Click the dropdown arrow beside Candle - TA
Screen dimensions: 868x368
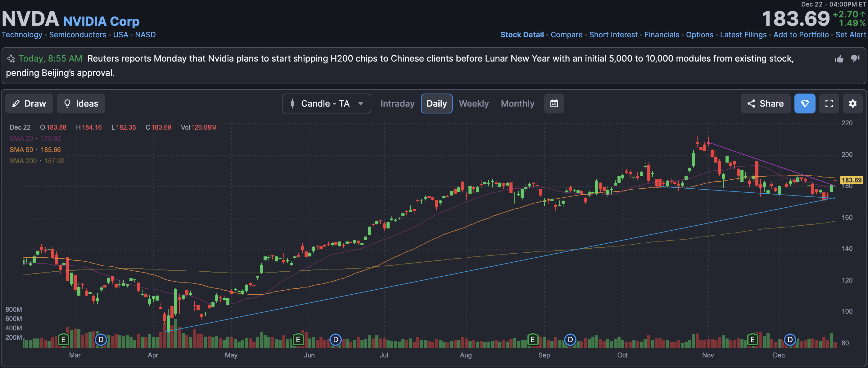point(360,103)
